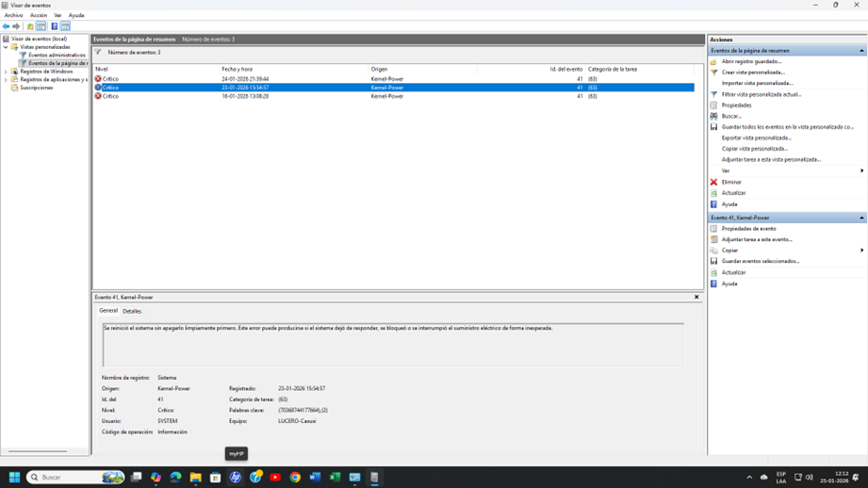Viewport: 868px width, 488px height.
Task: Select the event dated 24-01-2026 21:39:44
Action: pos(394,79)
